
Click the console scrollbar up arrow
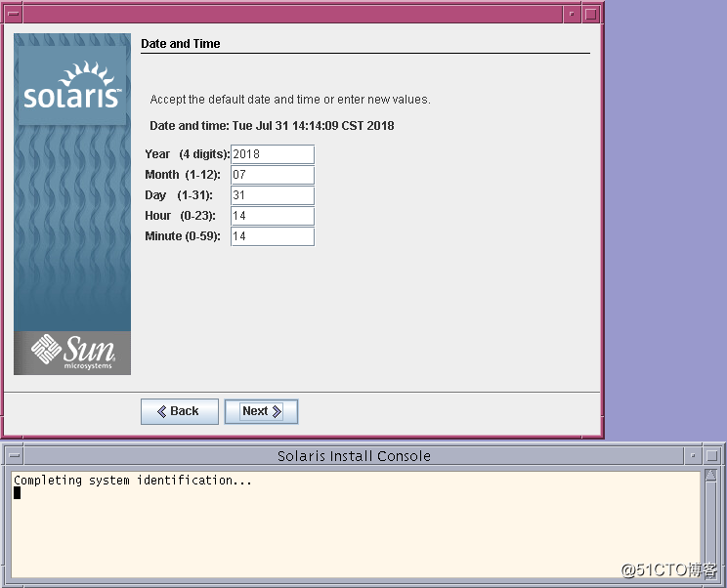710,475
